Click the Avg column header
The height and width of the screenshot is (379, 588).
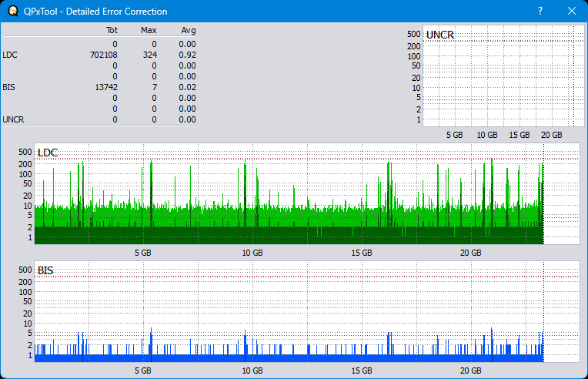(189, 30)
